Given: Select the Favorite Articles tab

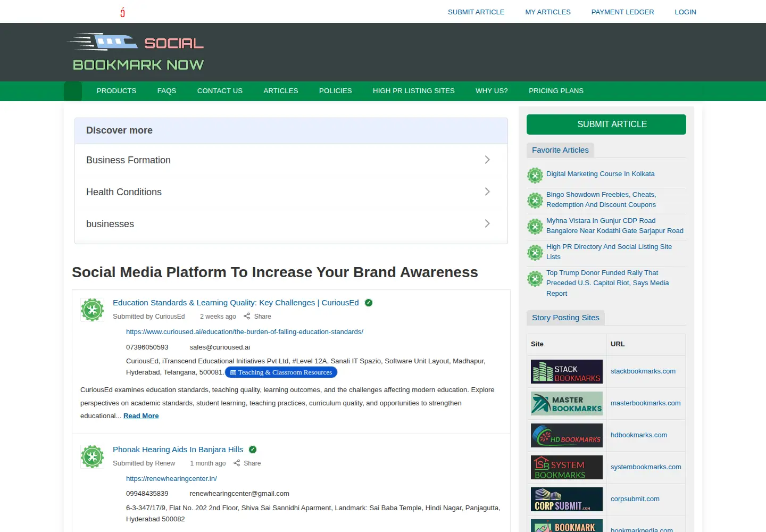Looking at the screenshot, I should coord(560,150).
